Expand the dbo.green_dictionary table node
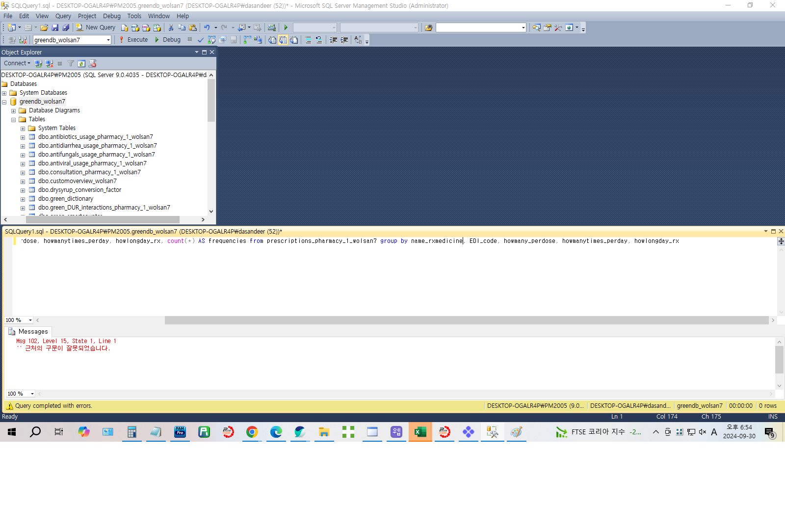 click(23, 199)
